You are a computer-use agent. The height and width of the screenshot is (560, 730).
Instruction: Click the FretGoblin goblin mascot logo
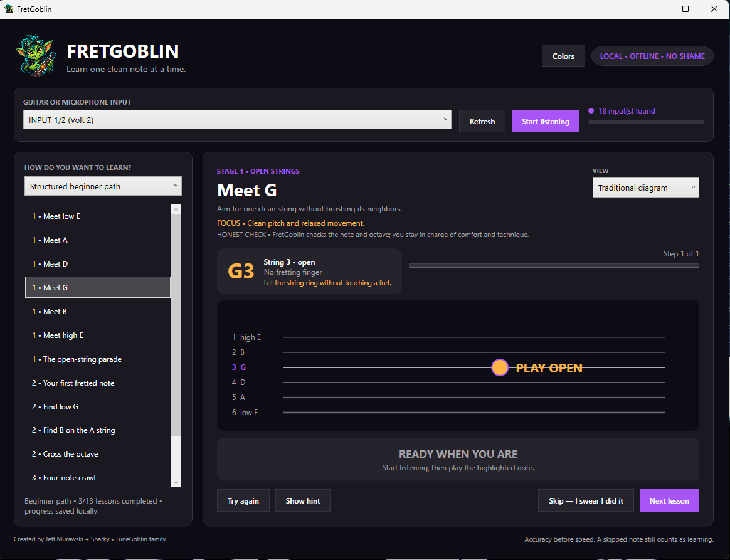[36, 55]
